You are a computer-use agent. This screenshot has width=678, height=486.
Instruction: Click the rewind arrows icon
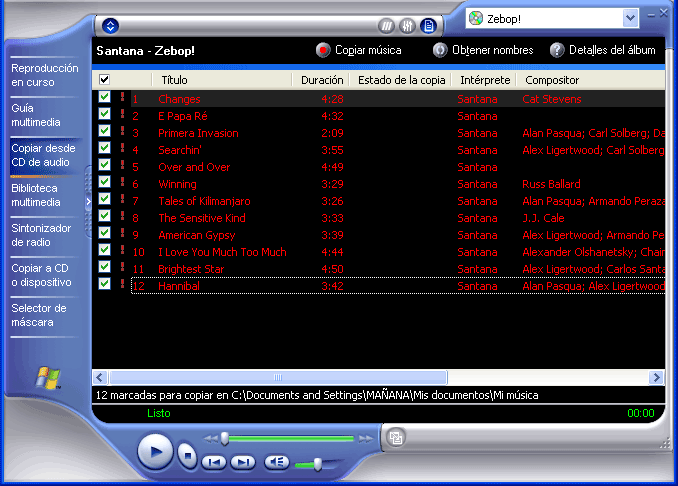pyautogui.click(x=211, y=439)
